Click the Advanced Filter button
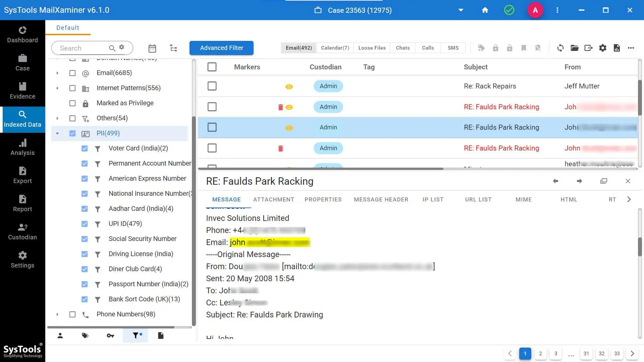 point(221,48)
